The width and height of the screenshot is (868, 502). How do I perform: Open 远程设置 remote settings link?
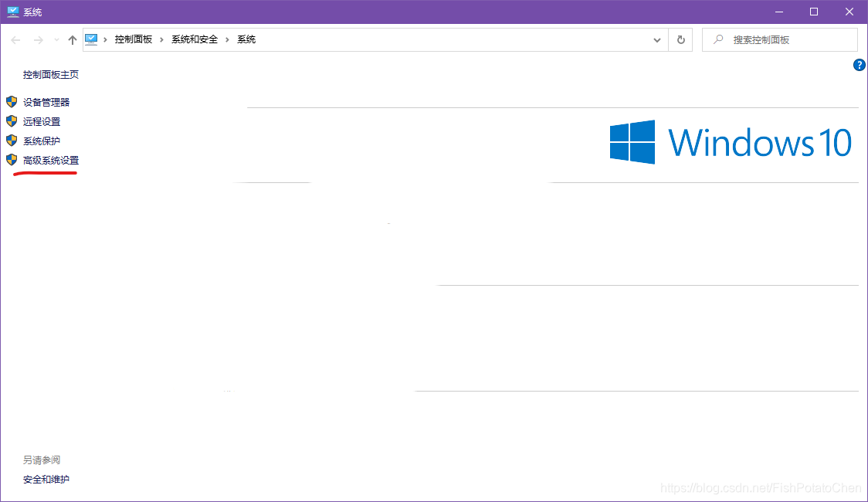(x=42, y=122)
